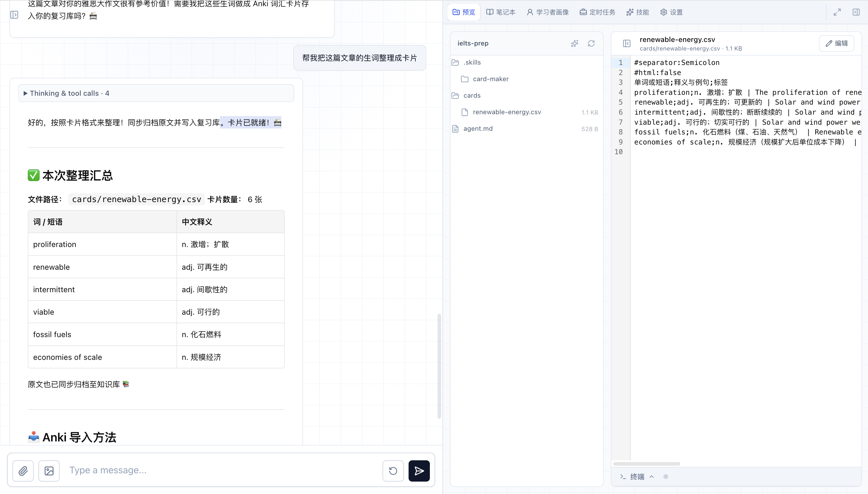Click the regenerate response icon
868x494 pixels.
coord(393,471)
